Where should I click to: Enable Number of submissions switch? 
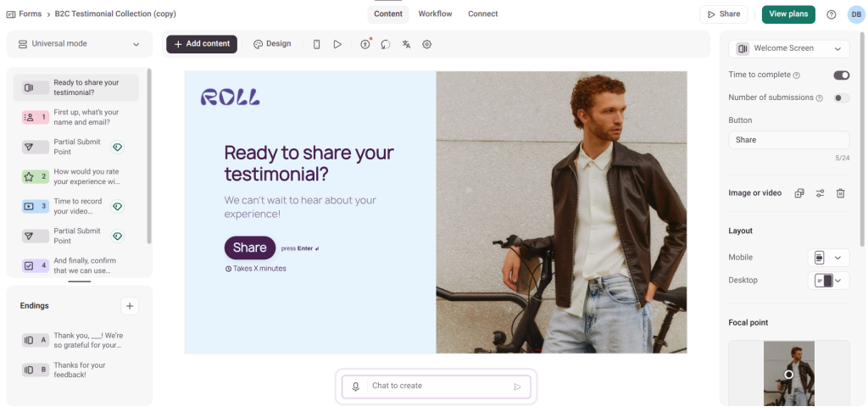tap(841, 98)
